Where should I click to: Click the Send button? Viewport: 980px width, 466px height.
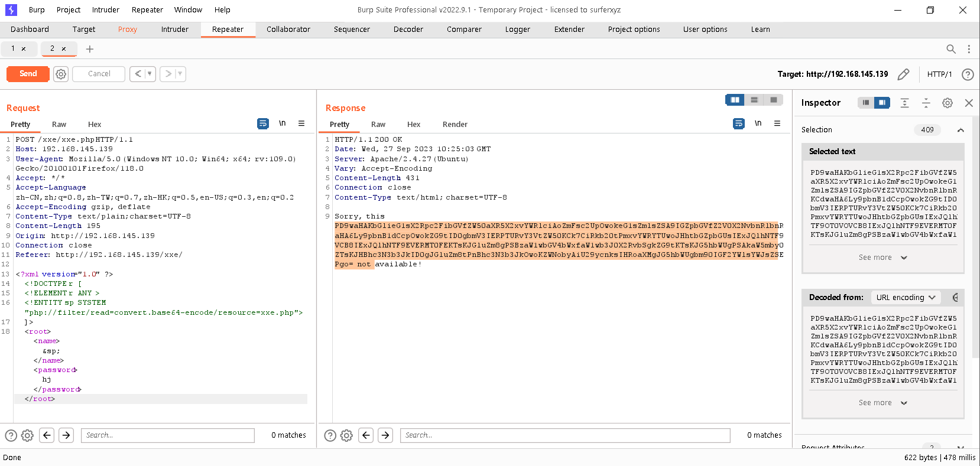(28, 74)
